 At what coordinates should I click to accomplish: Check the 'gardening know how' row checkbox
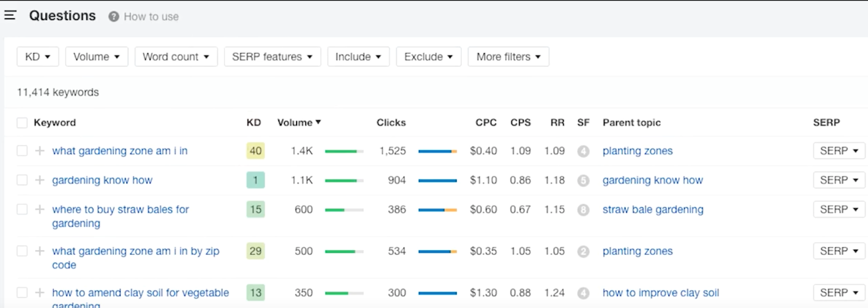tap(22, 180)
